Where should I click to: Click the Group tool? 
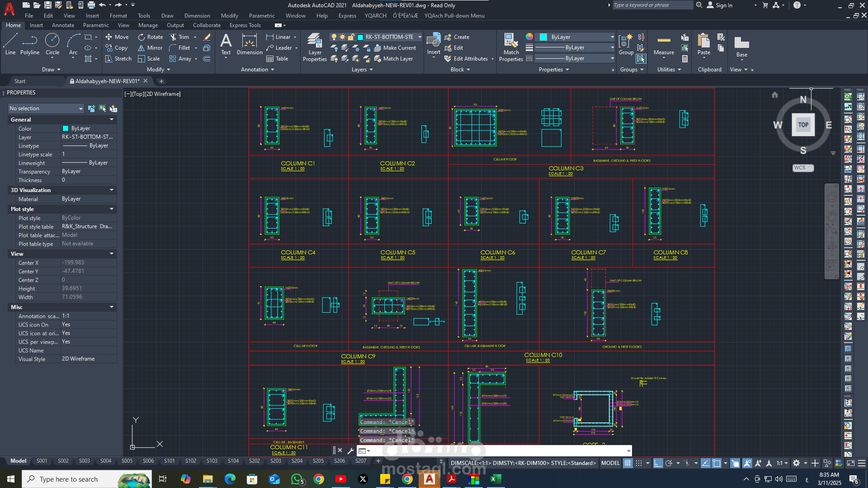point(626,44)
